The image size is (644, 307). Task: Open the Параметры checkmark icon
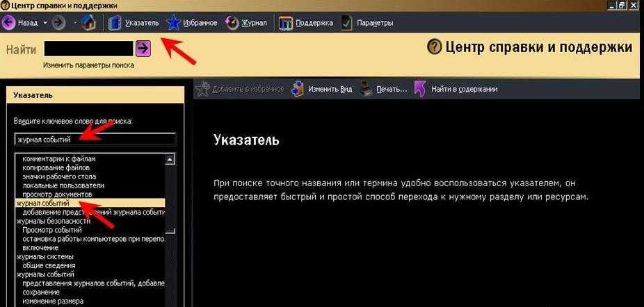(x=346, y=23)
